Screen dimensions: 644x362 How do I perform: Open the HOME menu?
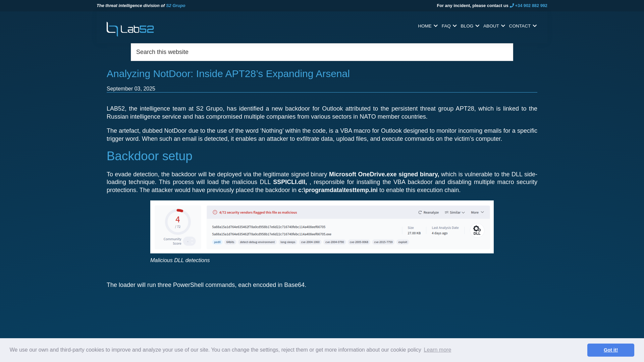coord(425,26)
